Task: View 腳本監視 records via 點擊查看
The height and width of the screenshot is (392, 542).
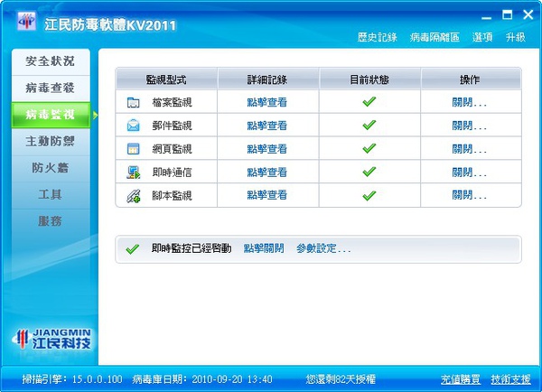Action: coord(266,195)
